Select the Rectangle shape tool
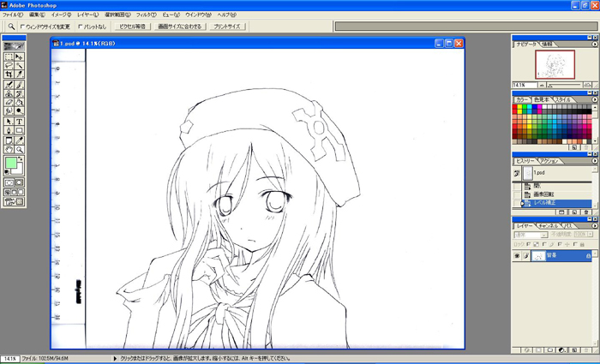 (x=19, y=130)
